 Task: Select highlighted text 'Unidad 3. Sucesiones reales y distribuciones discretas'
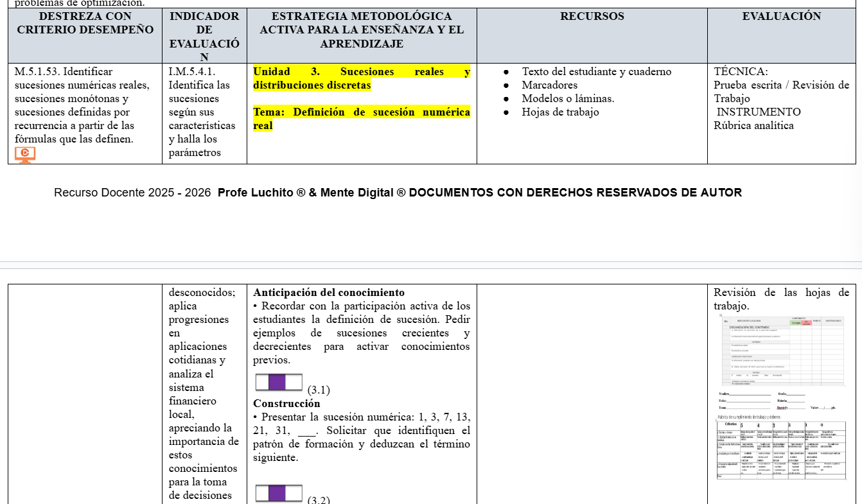(362, 78)
